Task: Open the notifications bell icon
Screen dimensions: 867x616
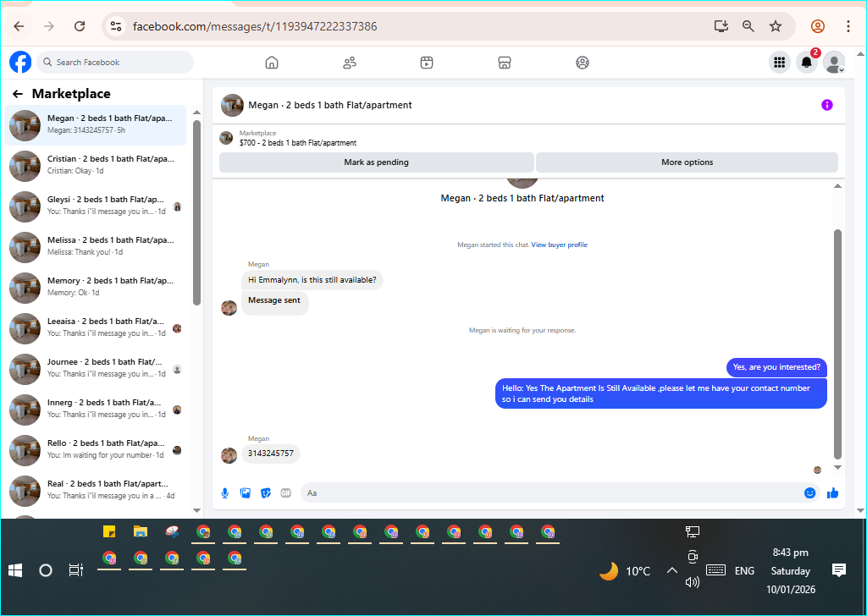Action: tap(807, 63)
